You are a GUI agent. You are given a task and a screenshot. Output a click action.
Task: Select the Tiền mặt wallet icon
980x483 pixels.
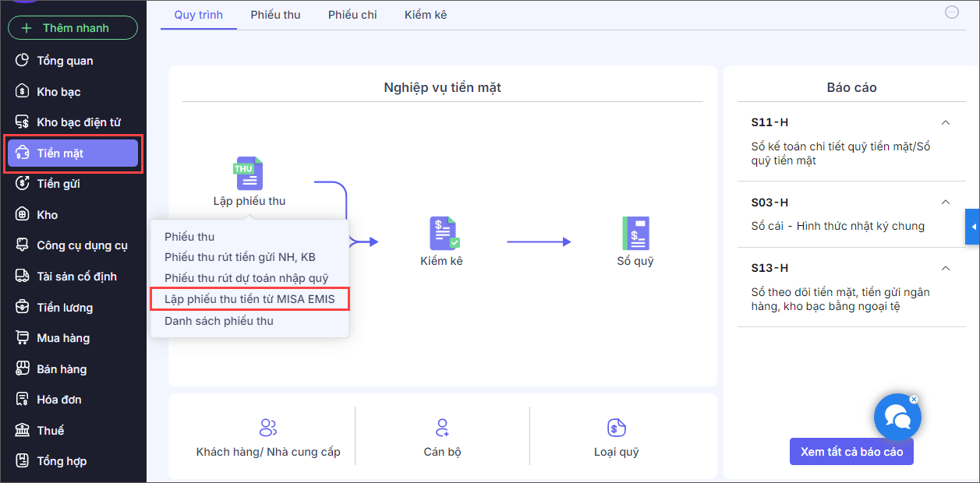tap(23, 153)
